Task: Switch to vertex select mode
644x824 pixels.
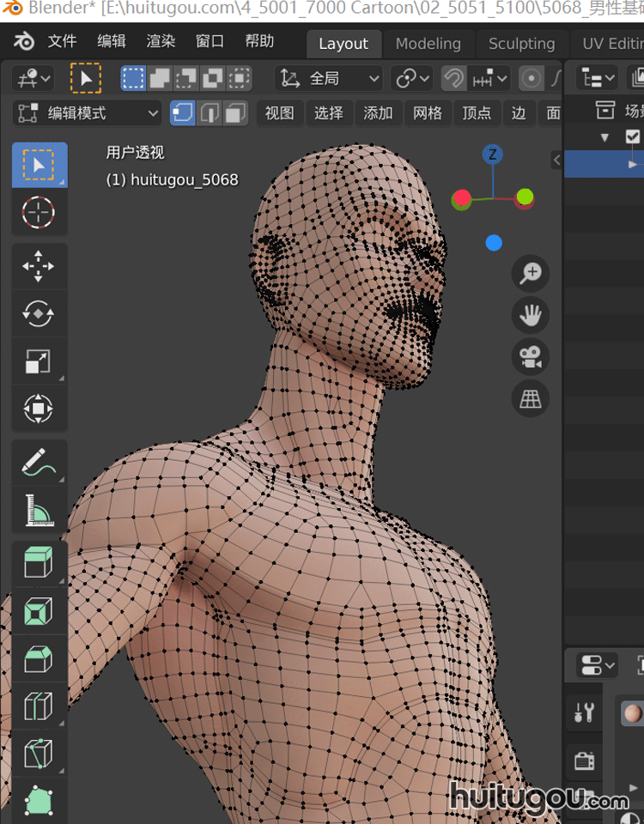Action: (182, 112)
